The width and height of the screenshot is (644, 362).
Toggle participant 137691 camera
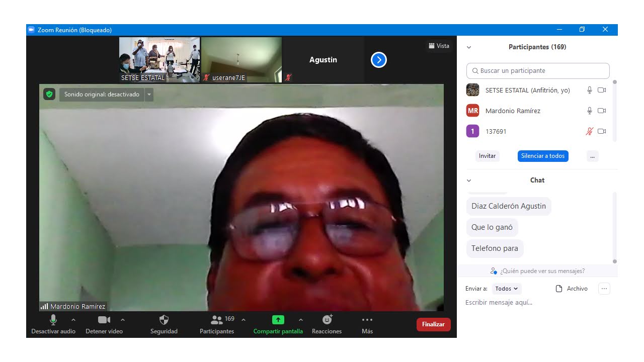(602, 131)
